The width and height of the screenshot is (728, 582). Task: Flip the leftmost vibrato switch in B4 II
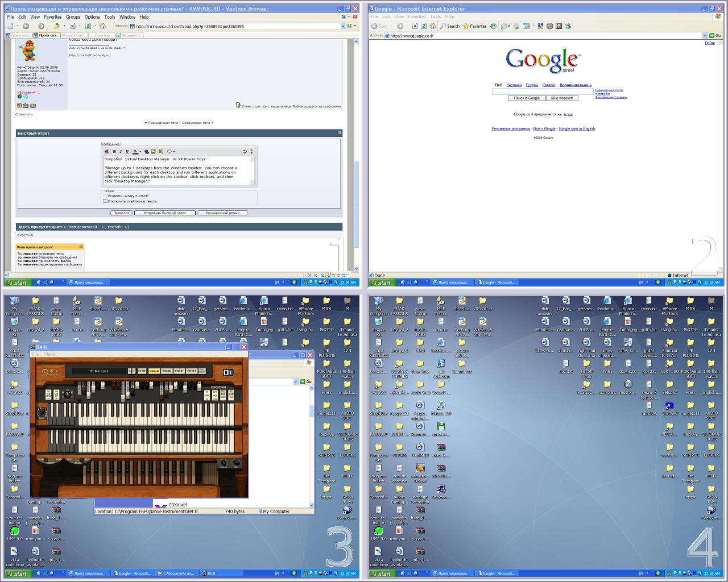pos(48,394)
